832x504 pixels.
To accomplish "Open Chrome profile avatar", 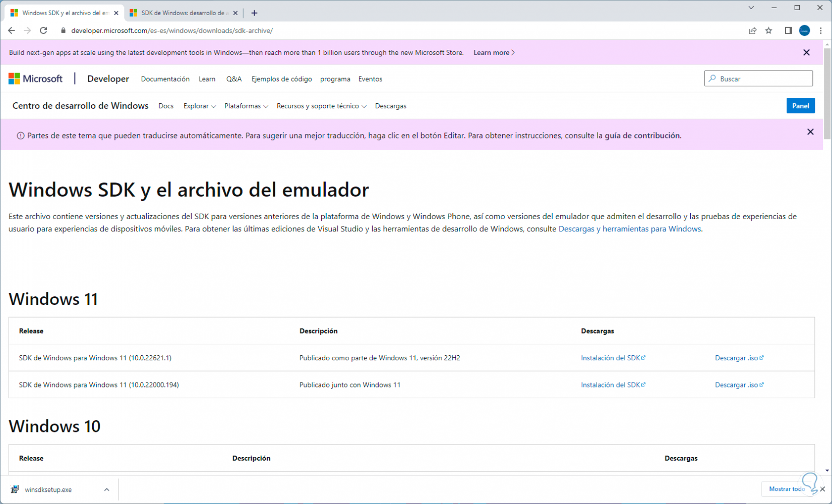I will tap(804, 31).
